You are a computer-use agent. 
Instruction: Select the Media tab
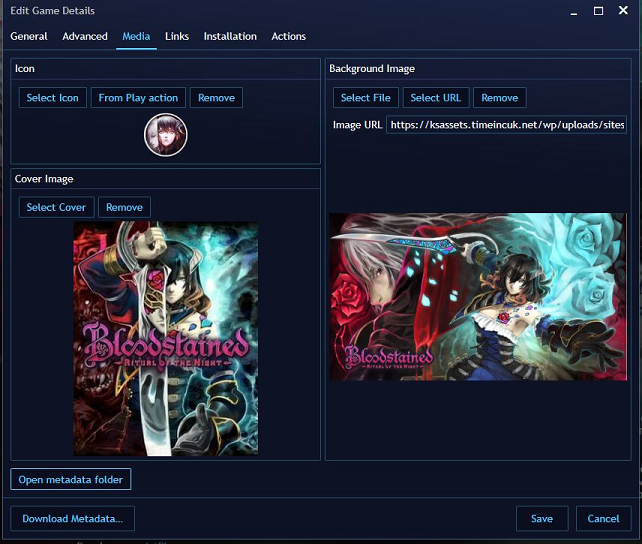(x=136, y=36)
